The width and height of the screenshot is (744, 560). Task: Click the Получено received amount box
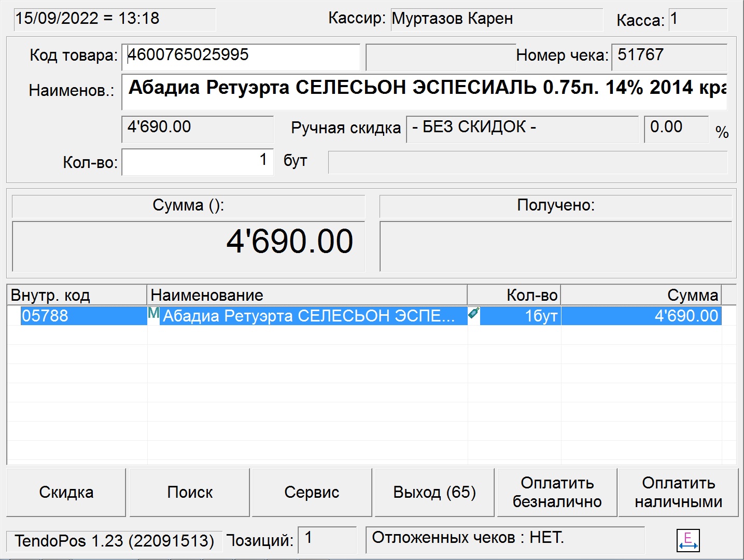point(556,246)
